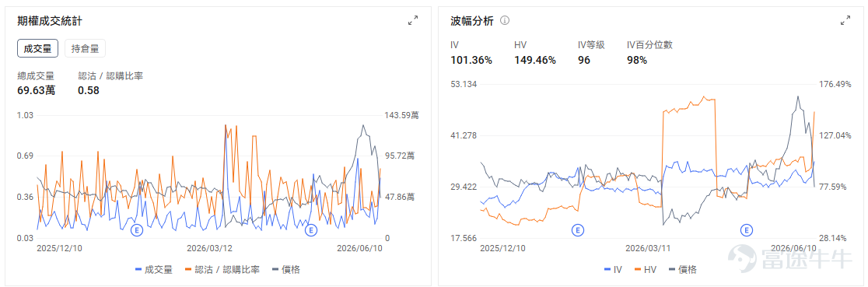Click the 95.72萬 axis label
The image size is (868, 287).
(400, 156)
